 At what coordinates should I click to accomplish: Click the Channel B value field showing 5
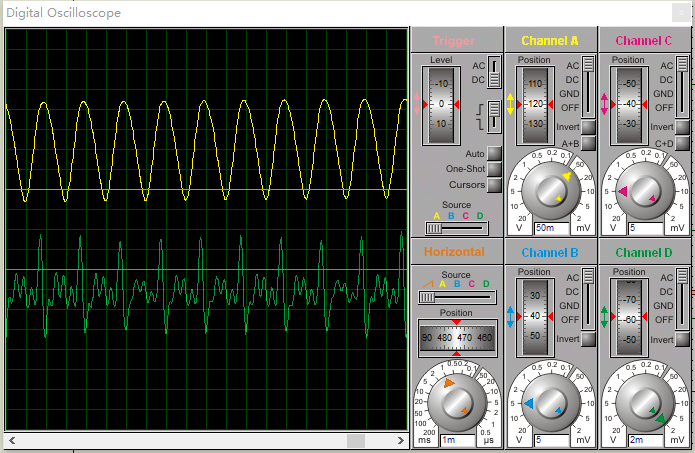coord(551,440)
